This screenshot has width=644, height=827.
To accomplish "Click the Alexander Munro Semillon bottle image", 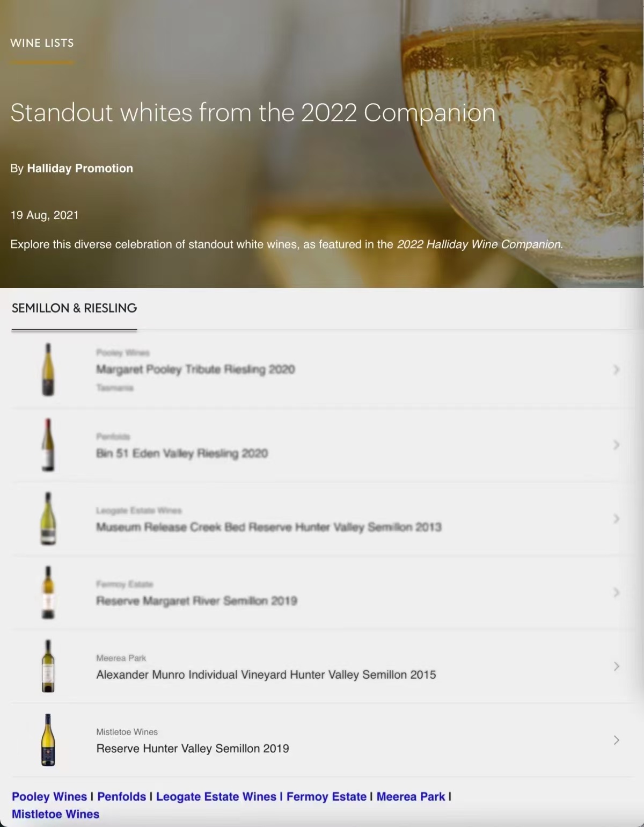I will (48, 666).
